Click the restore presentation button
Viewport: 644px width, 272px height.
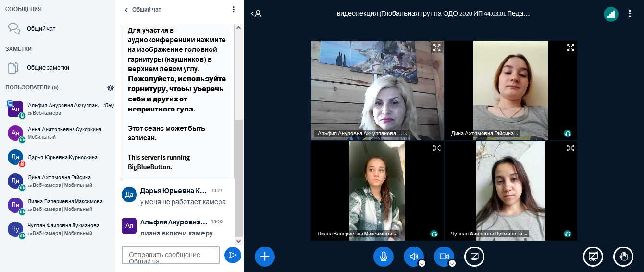coord(593,257)
